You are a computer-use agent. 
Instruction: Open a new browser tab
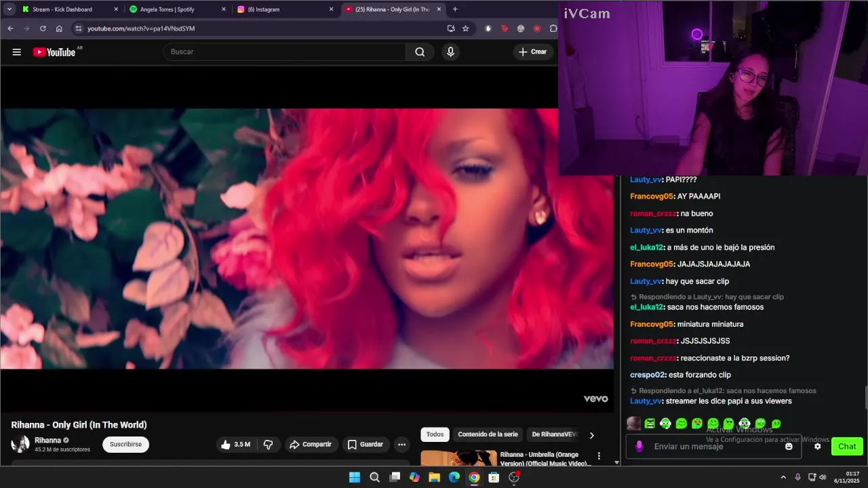point(455,9)
